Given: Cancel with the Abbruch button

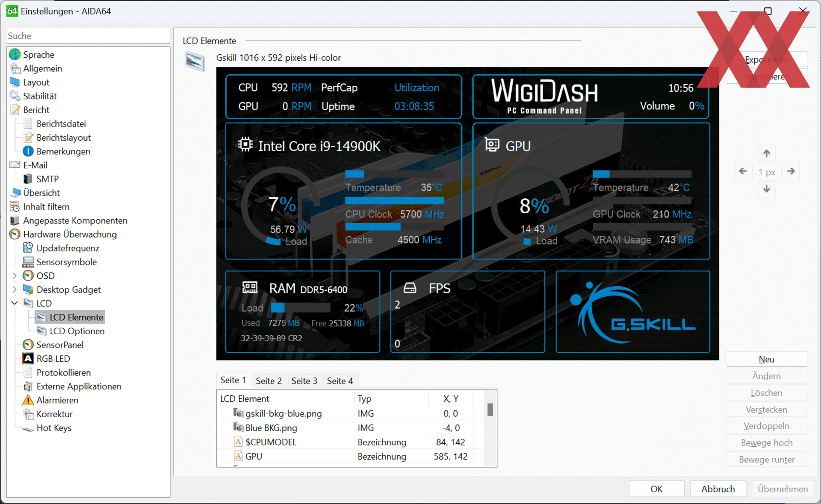Looking at the screenshot, I should tap(718, 489).
